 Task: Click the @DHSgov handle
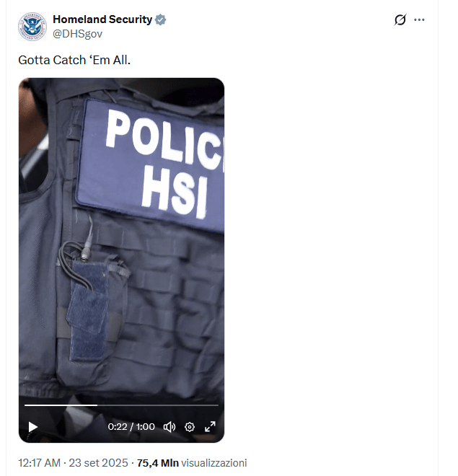click(77, 34)
